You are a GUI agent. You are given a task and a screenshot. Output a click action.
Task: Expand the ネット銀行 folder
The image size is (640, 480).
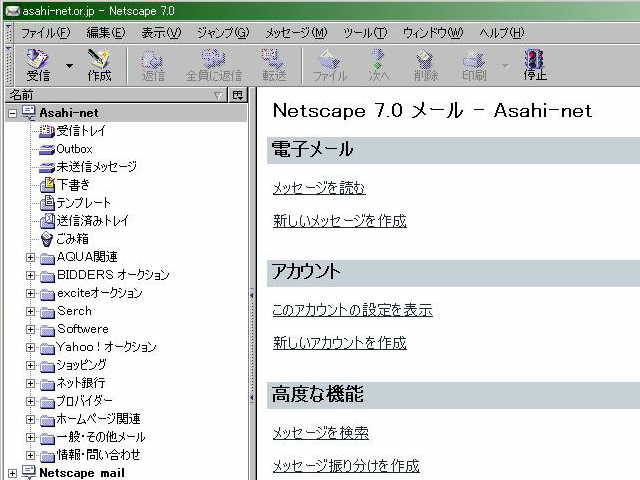click(x=30, y=383)
